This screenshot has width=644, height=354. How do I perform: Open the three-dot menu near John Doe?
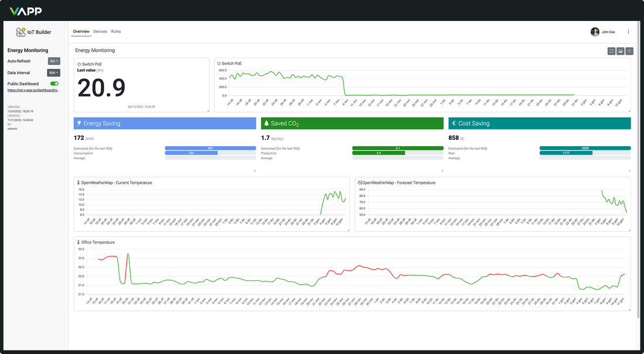[x=628, y=32]
